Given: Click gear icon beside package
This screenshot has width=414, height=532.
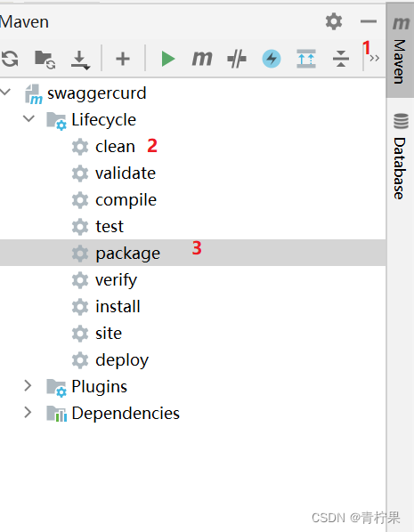Looking at the screenshot, I should (80, 254).
